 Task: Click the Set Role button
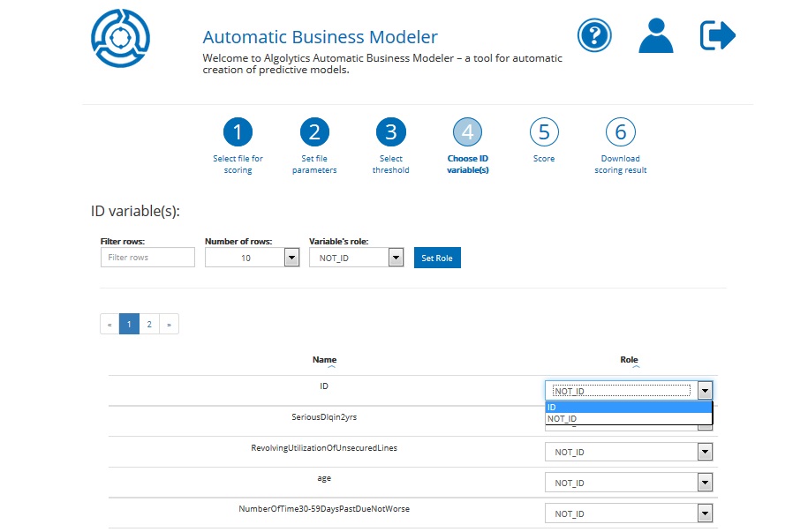[437, 258]
